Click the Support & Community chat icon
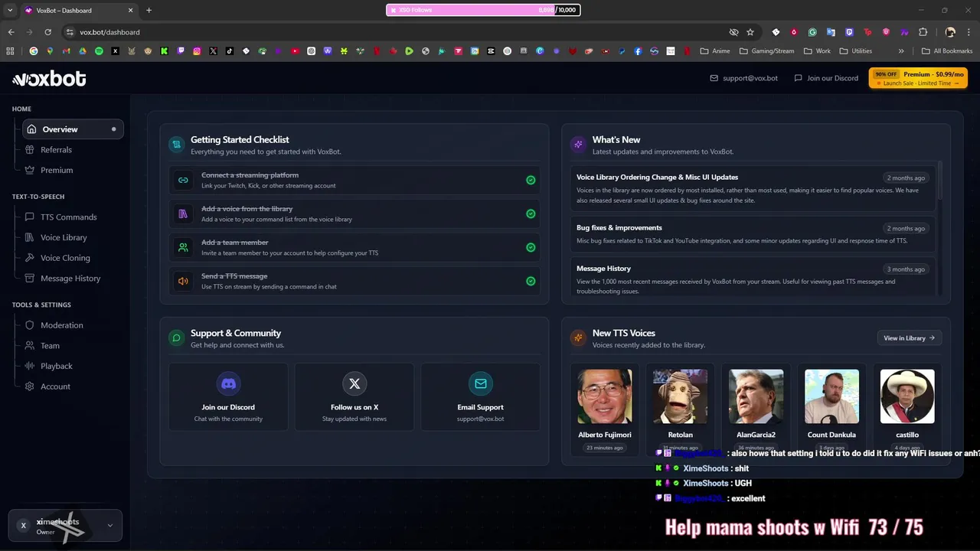Viewport: 980px width, 551px height. pos(177,337)
